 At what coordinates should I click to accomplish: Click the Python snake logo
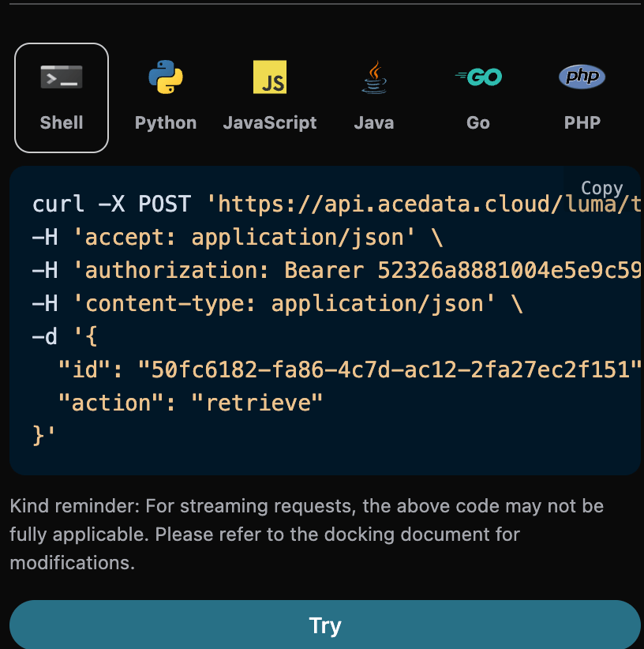166,77
